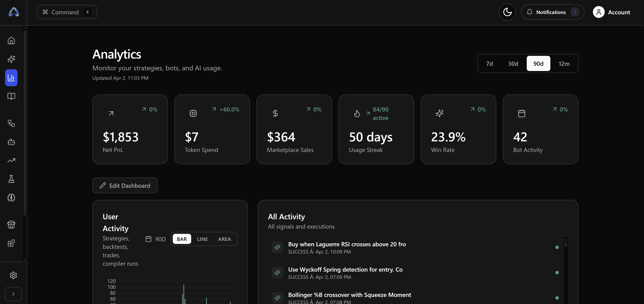The height and width of the screenshot is (304, 644).
Task: Open the AI sparkle icon in sidebar
Action: (x=11, y=59)
